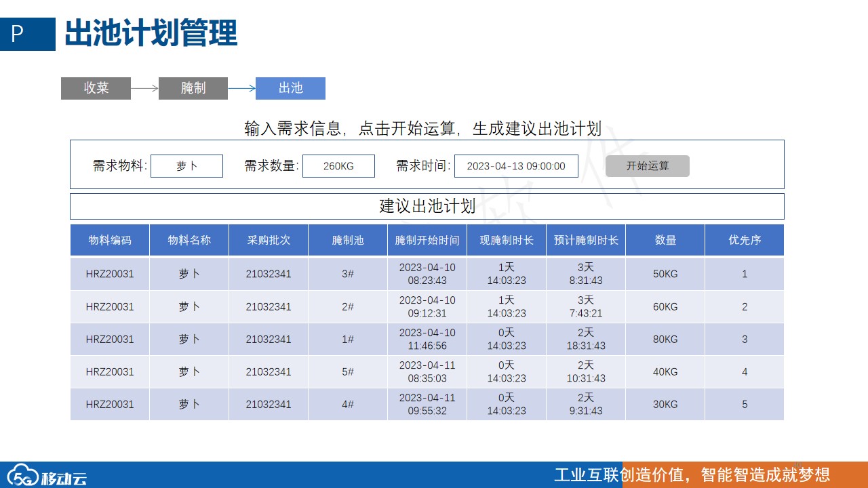Click the 优先序 column header
This screenshot has height=488, width=868.
[x=745, y=240]
